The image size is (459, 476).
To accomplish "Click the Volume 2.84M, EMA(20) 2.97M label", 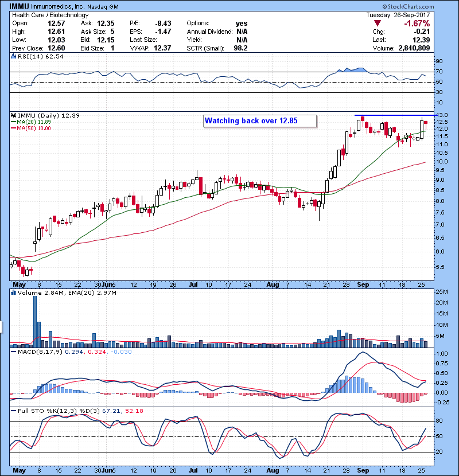I will 67,292.
